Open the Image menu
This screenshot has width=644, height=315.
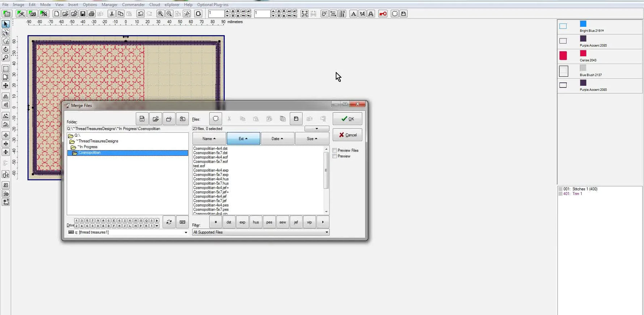(x=18, y=5)
